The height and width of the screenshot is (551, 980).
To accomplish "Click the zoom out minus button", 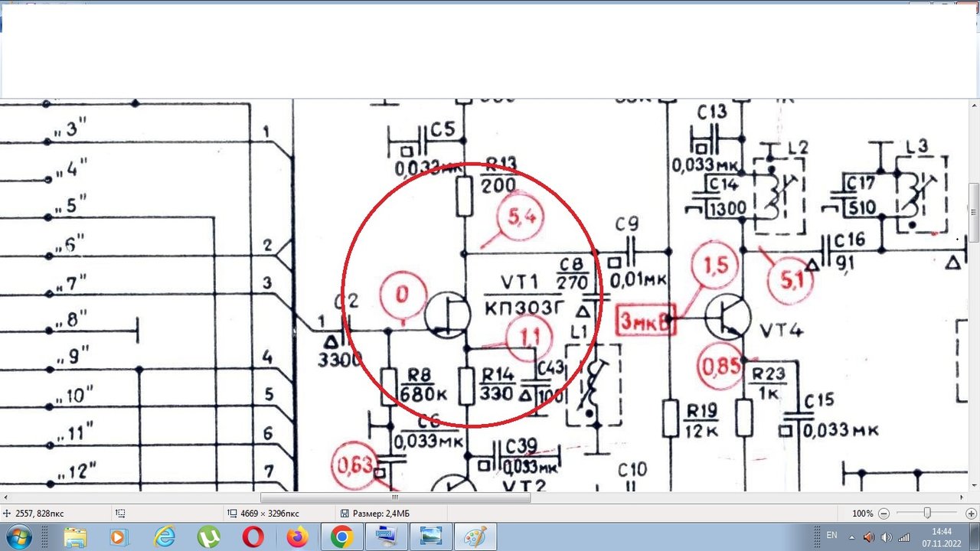I will [884, 514].
